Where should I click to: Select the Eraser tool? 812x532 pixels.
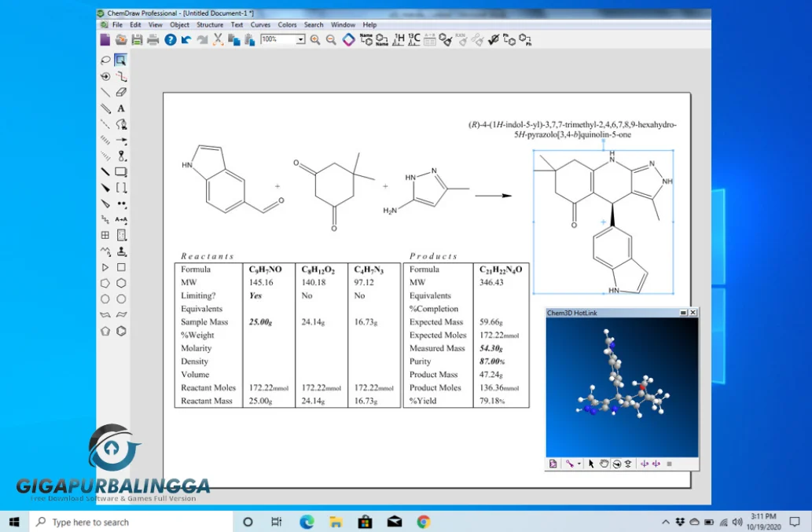pos(121,92)
